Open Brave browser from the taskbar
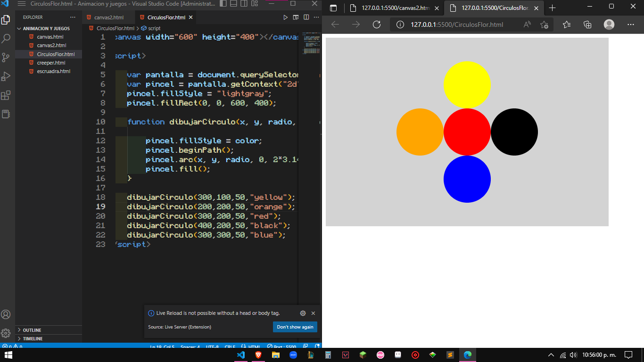 (258, 355)
